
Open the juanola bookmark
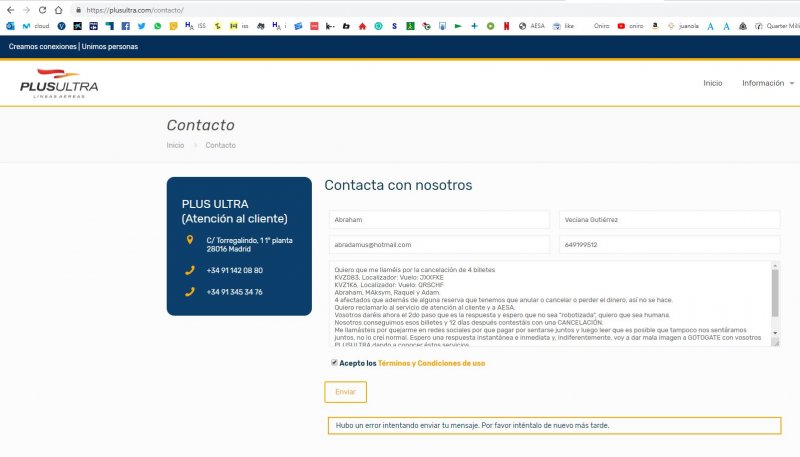click(683, 26)
